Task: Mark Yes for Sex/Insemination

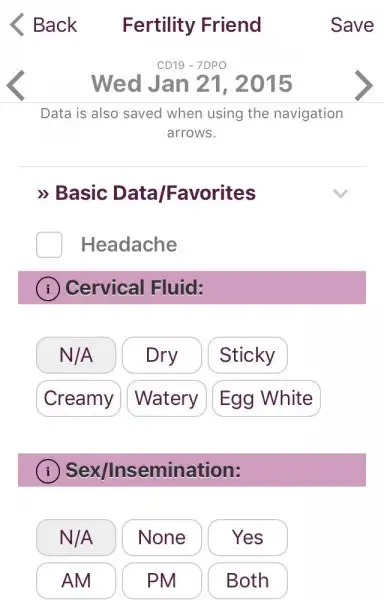Action: tap(247, 537)
